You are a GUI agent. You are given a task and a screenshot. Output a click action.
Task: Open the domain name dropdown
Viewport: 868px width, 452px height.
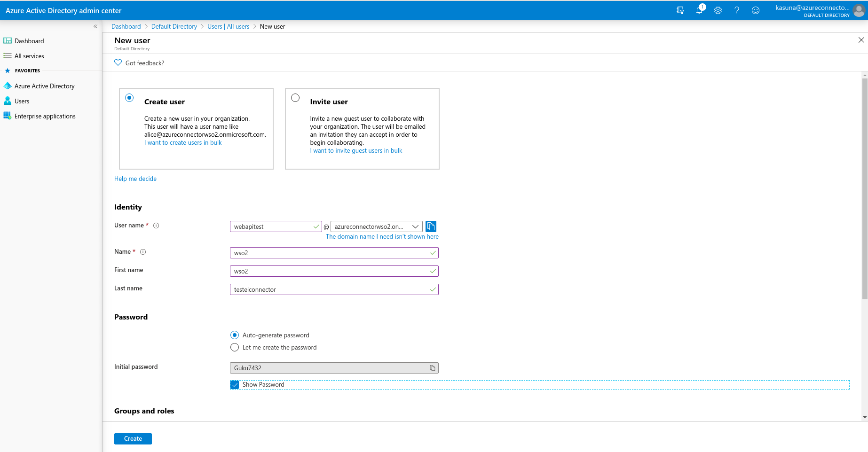[x=416, y=226]
